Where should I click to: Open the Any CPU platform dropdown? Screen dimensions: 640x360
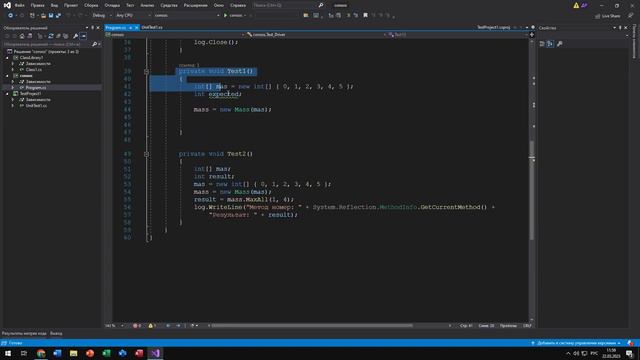[133, 16]
